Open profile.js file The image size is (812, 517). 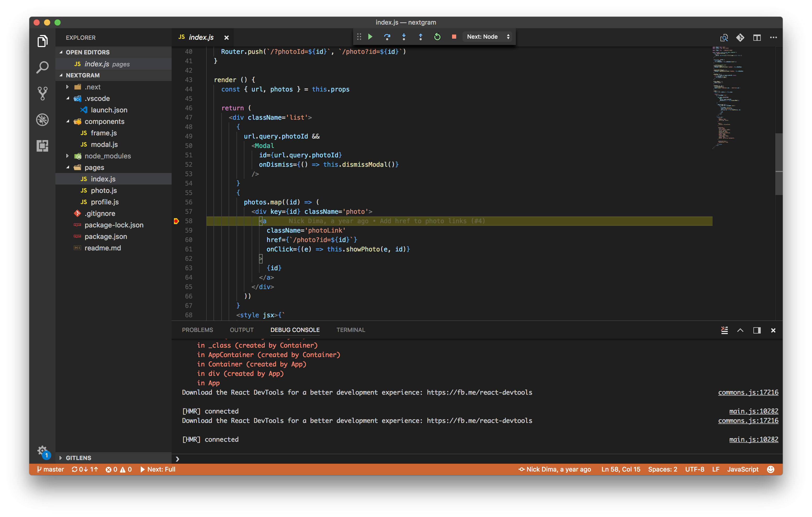click(113, 202)
